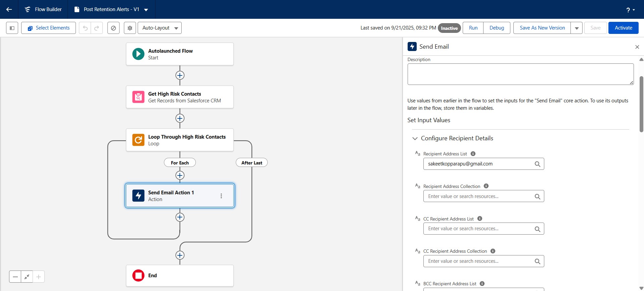Click the circle-slash icon in the toolbar

click(x=113, y=28)
